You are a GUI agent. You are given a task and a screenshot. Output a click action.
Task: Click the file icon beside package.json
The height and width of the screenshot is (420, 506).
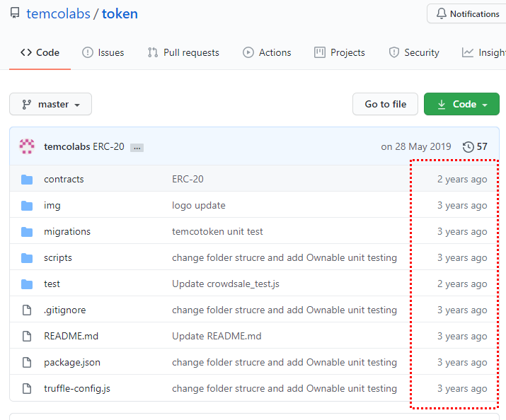click(27, 362)
